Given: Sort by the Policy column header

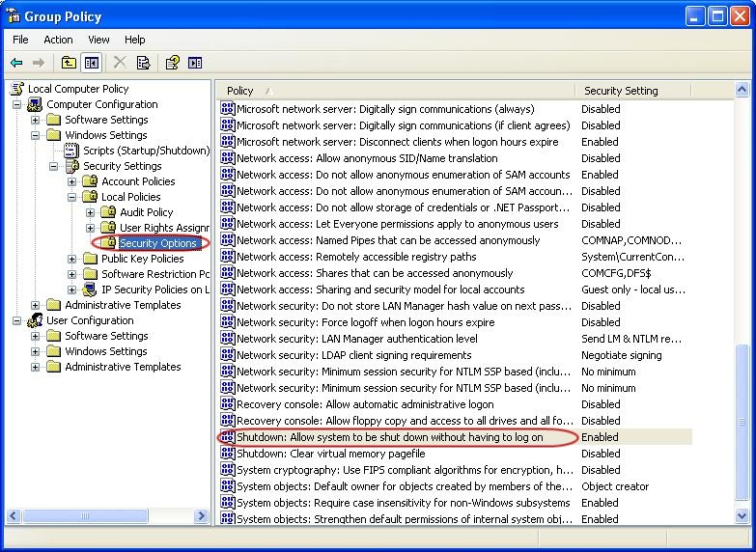Looking at the screenshot, I should click(x=395, y=91).
